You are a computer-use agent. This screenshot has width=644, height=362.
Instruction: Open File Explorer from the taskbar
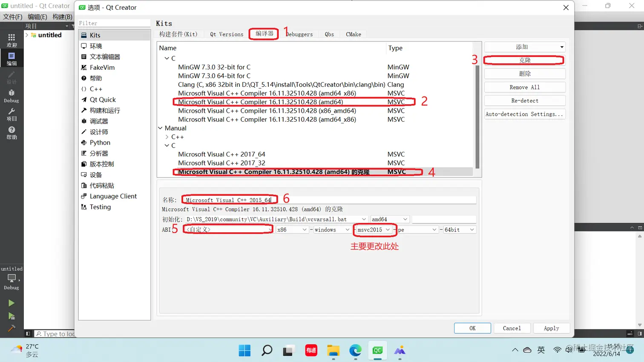[333, 351]
